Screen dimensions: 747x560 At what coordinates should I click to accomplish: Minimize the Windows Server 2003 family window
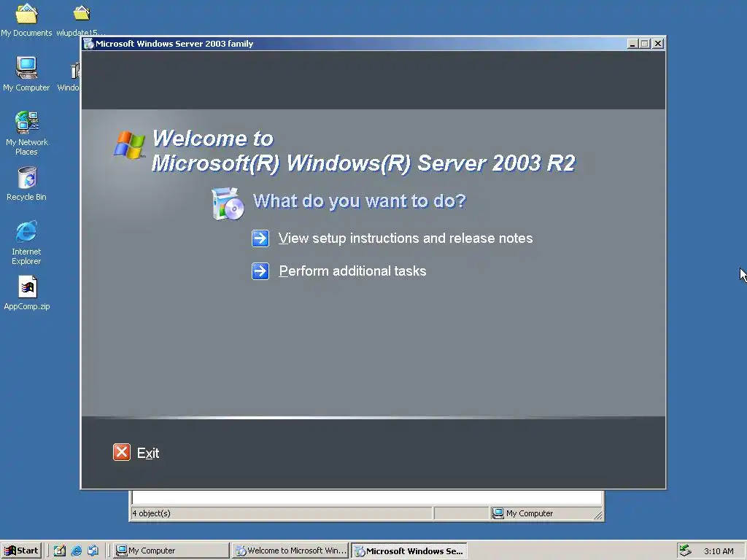[632, 44]
